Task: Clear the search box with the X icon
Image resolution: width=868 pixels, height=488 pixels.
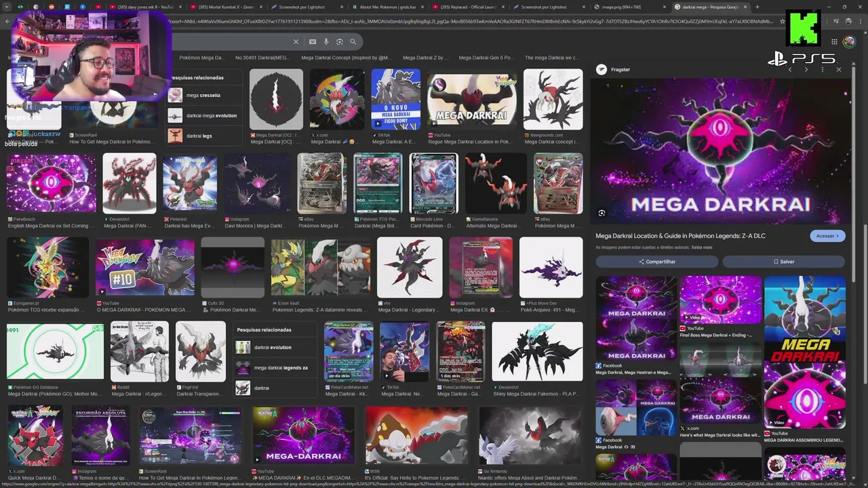Action: pyautogui.click(x=296, y=41)
